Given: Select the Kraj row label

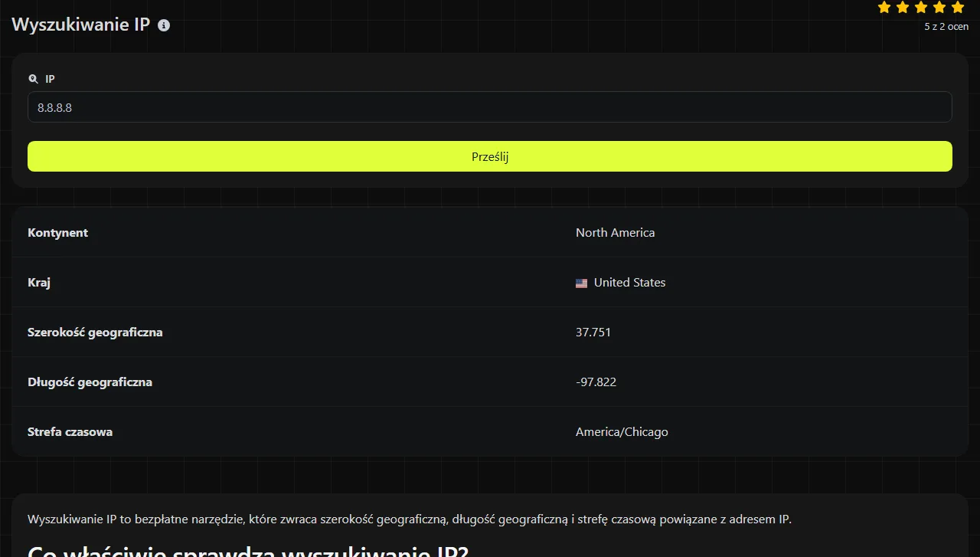Looking at the screenshot, I should (x=39, y=283).
